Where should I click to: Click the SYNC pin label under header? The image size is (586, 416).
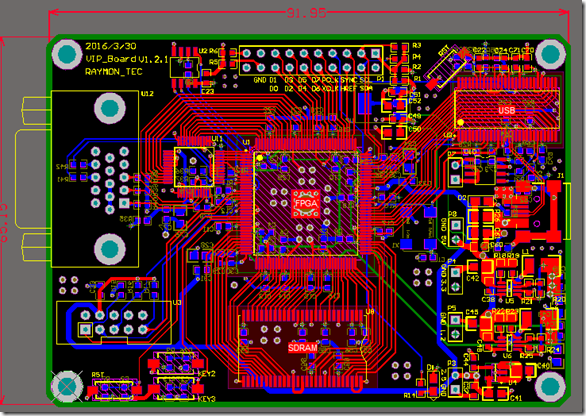349,80
